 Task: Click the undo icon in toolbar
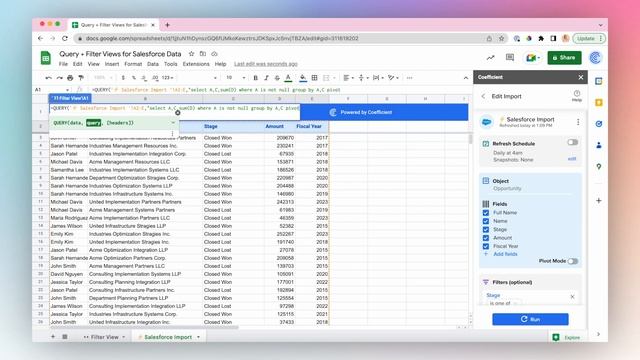(49, 78)
